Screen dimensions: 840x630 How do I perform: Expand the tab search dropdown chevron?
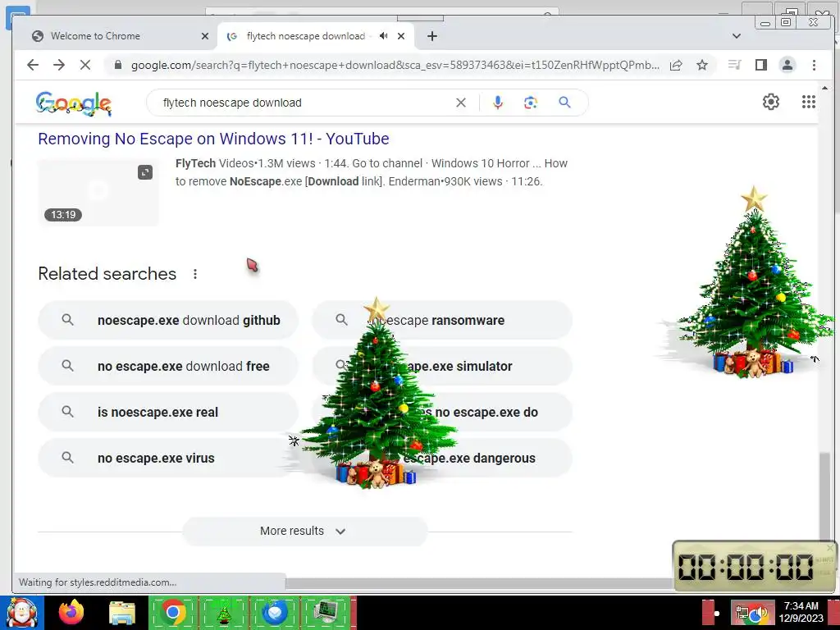(x=737, y=36)
